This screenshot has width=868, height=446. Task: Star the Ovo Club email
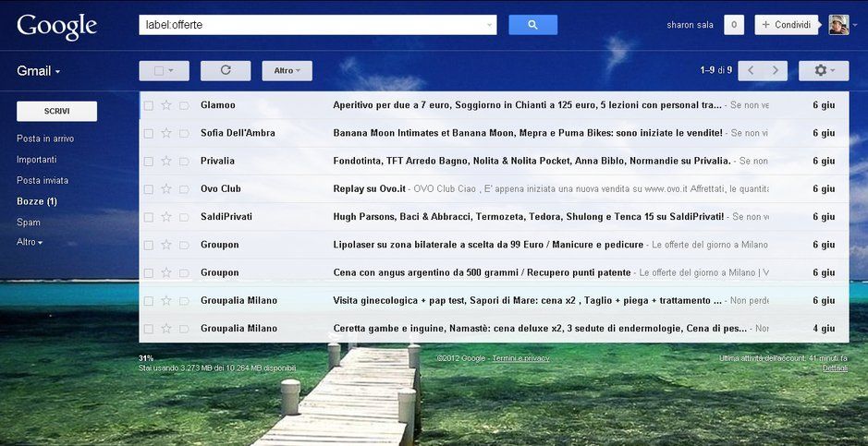coord(166,188)
